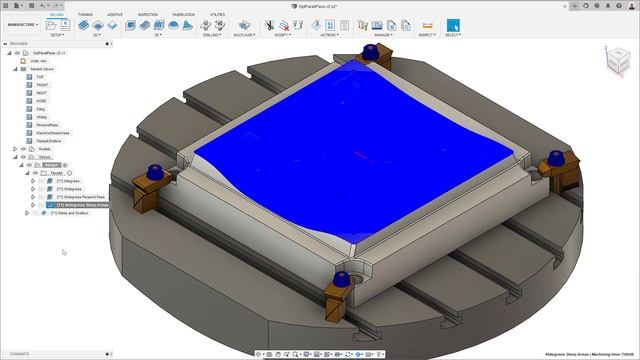This screenshot has height=360, width=640.
Task: Click the second Setup panel icon
Action: tap(65, 25)
